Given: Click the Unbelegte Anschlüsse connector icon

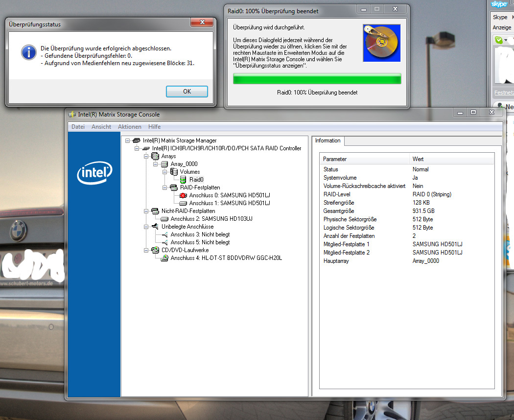Looking at the screenshot, I should [155, 227].
